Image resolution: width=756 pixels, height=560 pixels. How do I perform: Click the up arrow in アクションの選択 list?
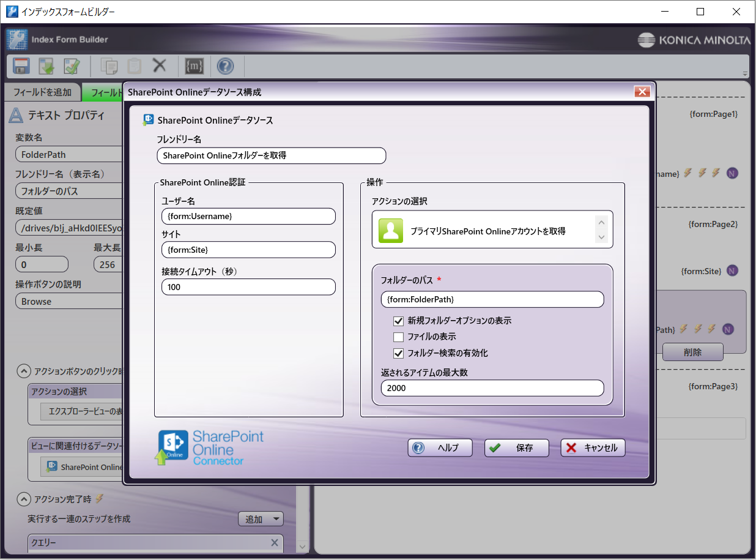coord(601,223)
